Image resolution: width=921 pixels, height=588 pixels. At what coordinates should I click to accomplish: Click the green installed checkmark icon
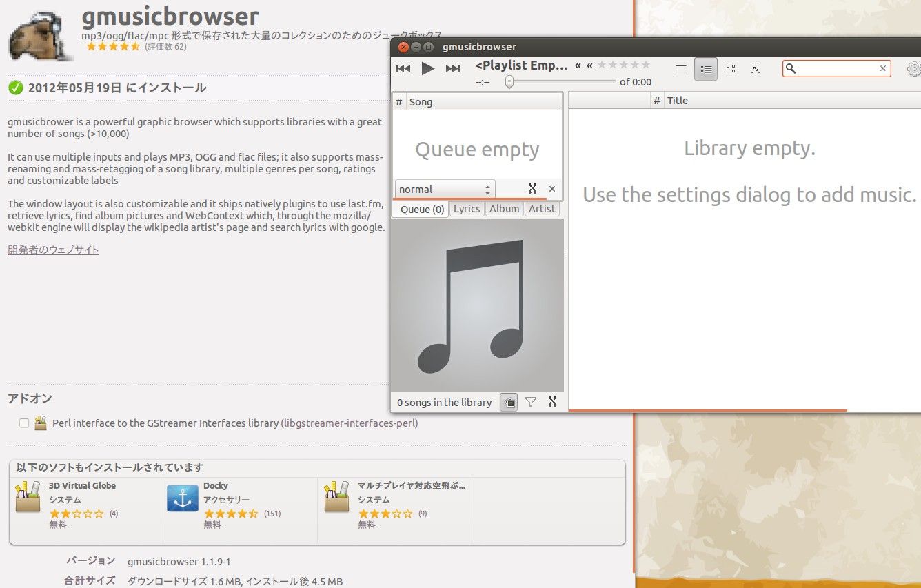(x=16, y=88)
